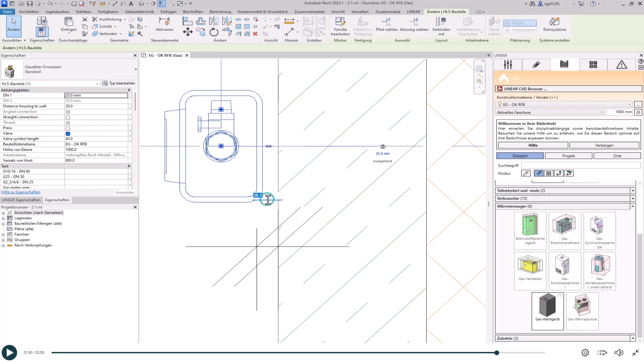Click the video progress slider handle
The image size is (644, 362).
pyautogui.click(x=497, y=353)
